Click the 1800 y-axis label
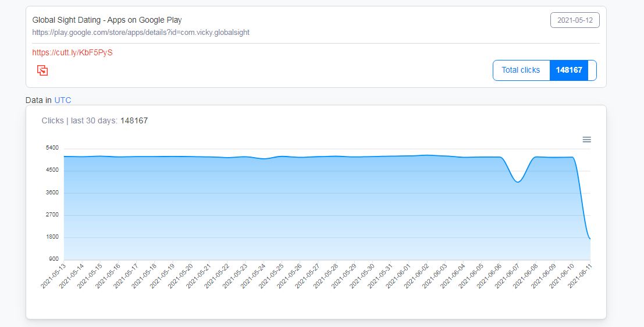This screenshot has width=644, height=327. (52, 237)
